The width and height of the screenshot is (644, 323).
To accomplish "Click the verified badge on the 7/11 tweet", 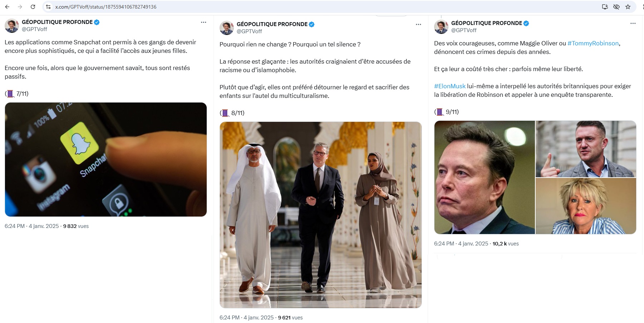I will (x=97, y=22).
